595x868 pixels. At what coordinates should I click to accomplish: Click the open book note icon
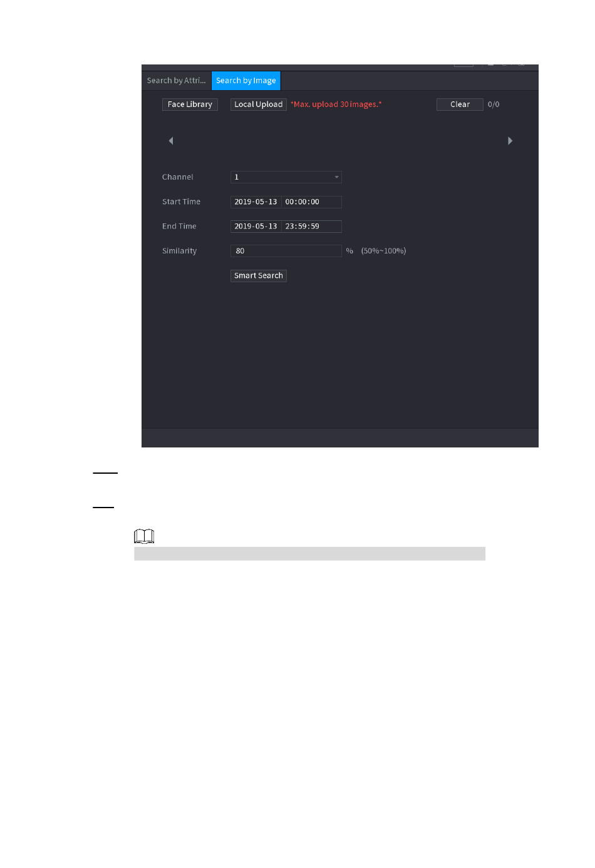tap(144, 536)
